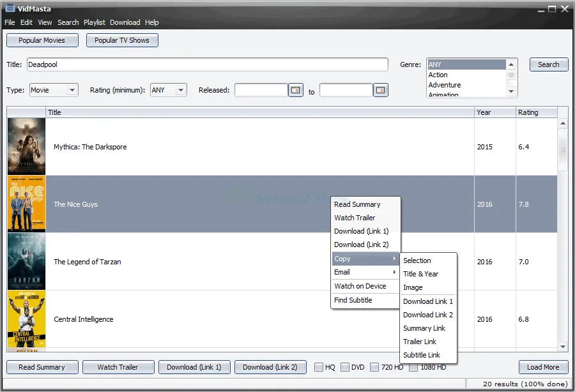Copy Subtitle Link from submenu
This screenshot has height=392, width=575.
428,354
